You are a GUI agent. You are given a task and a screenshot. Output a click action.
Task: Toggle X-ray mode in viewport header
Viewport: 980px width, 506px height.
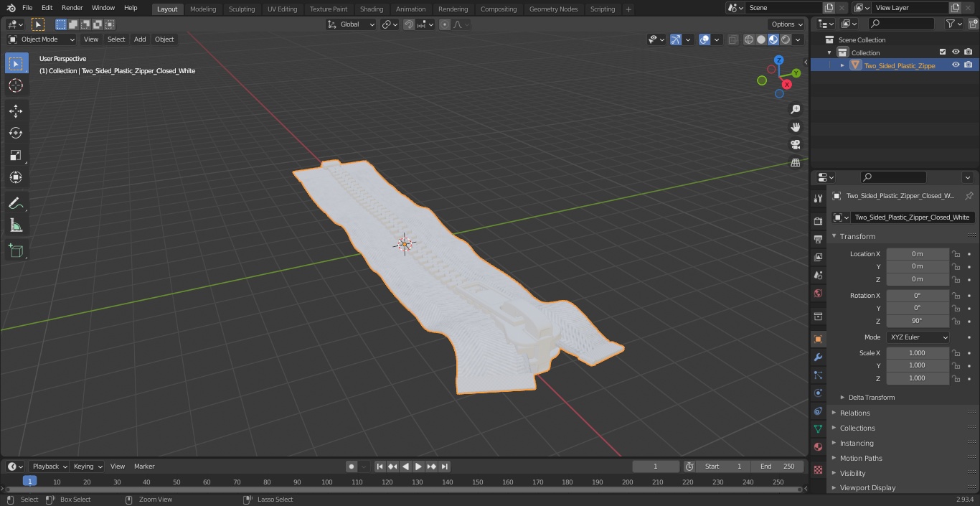coord(732,39)
